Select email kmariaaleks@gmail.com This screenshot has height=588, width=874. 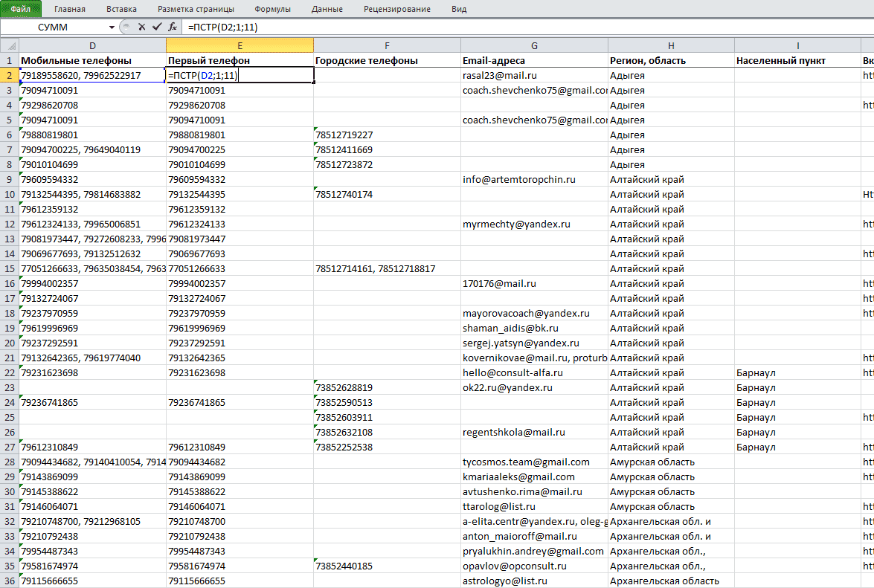tap(534, 476)
